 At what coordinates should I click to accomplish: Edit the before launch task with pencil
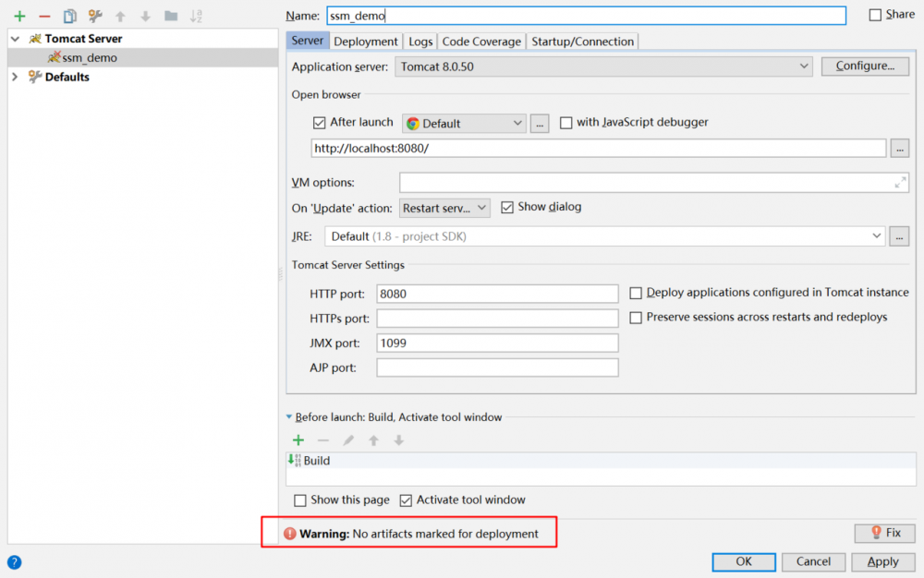tap(348, 440)
